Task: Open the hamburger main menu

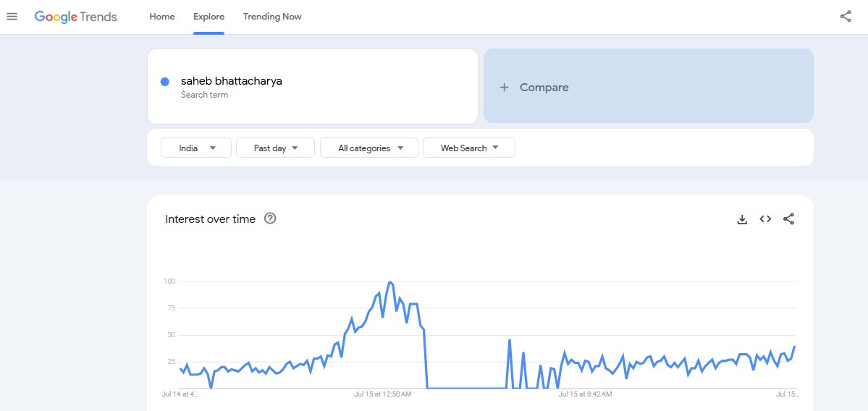Action: (12, 17)
